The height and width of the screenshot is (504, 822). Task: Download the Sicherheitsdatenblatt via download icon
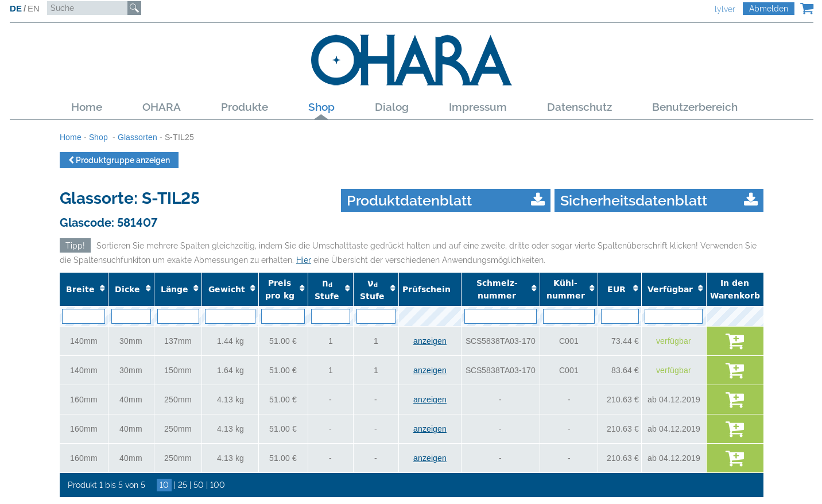click(751, 200)
